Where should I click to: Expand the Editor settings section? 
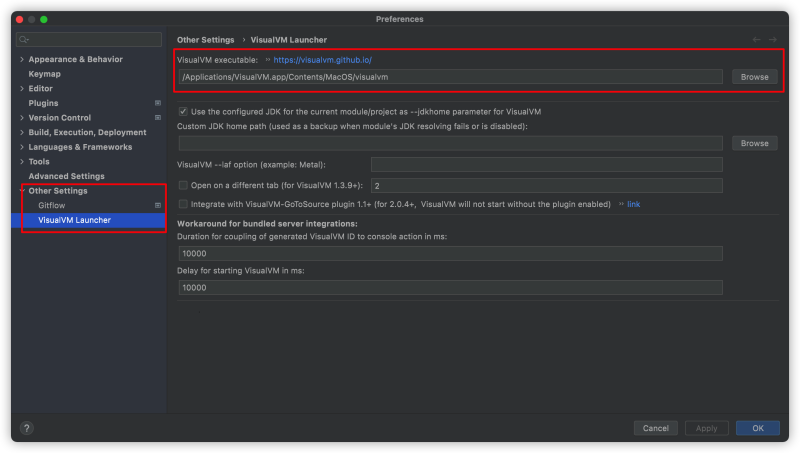coord(21,89)
